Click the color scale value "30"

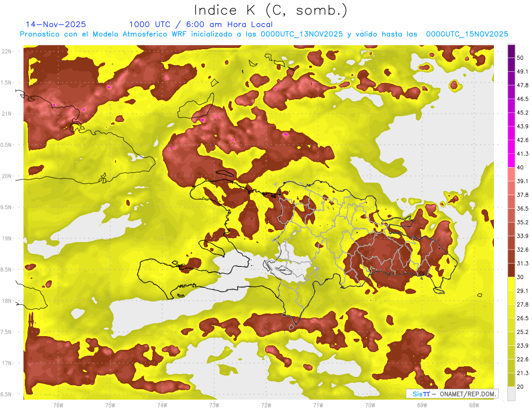(520, 277)
